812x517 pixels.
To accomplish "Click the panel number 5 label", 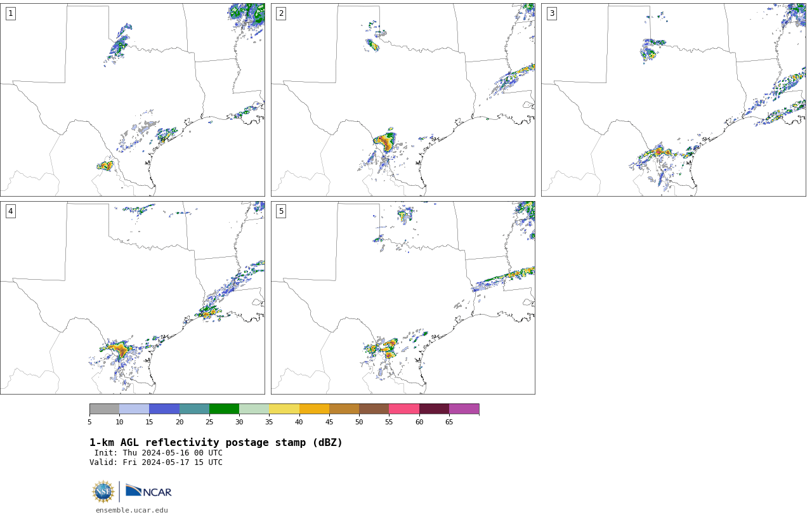I will [281, 211].
